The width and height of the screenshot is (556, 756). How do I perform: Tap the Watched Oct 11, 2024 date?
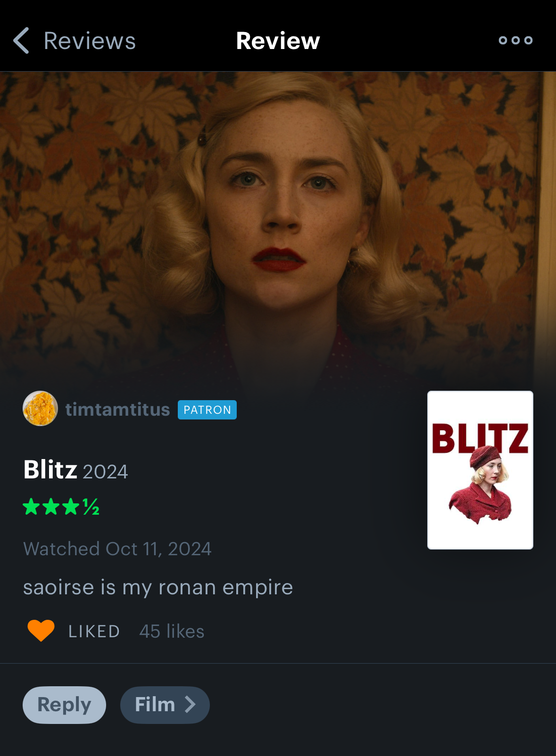pyautogui.click(x=117, y=549)
